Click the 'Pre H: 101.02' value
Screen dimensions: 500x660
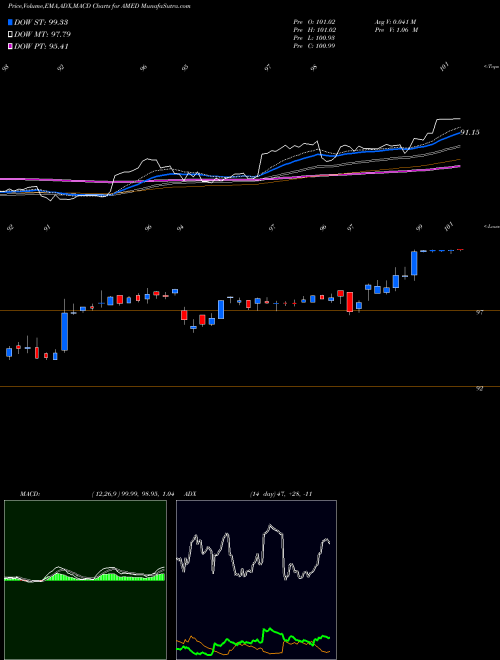click(314, 30)
